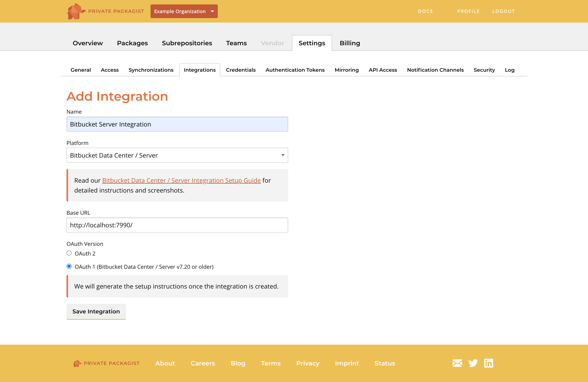Toggle to Vendor tab
Viewport: 588px width, 382px height.
(273, 42)
